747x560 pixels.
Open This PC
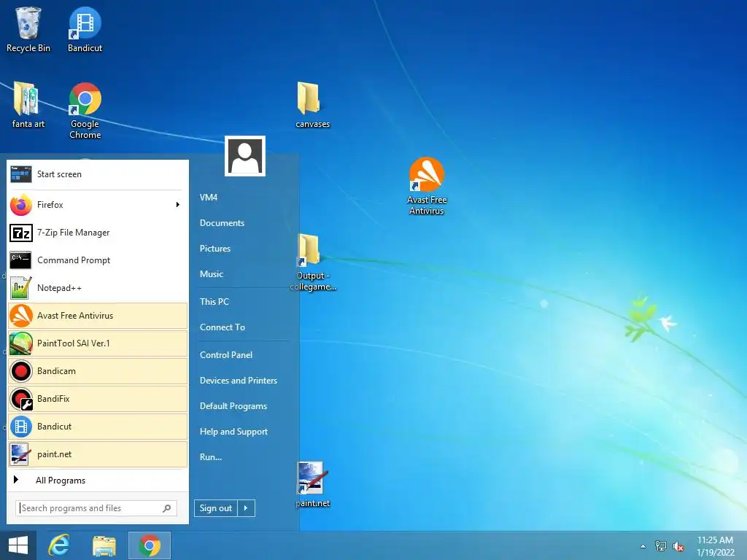point(214,301)
